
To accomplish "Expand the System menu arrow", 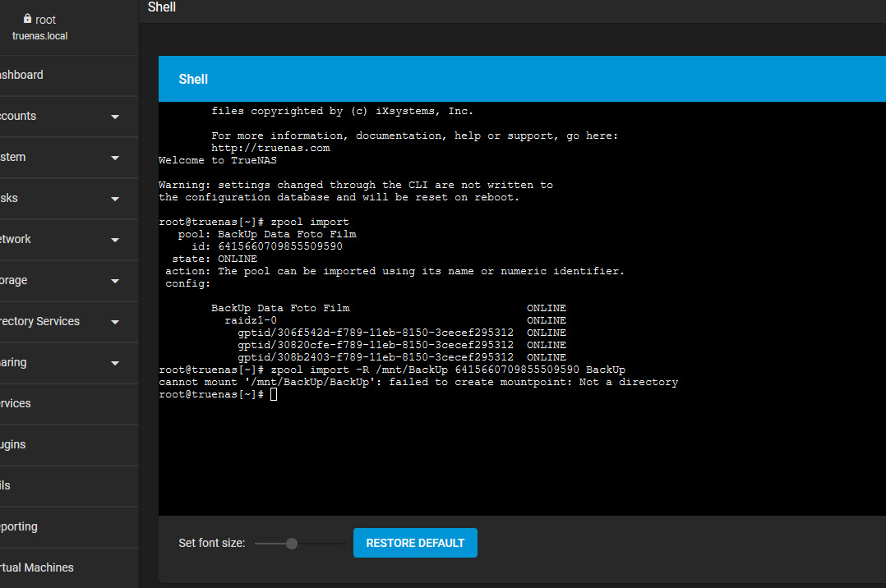I will pyautogui.click(x=115, y=158).
